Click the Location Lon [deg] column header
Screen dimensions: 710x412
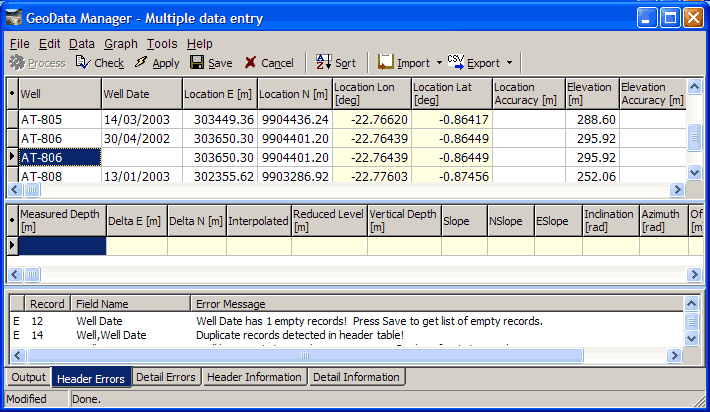[372, 94]
